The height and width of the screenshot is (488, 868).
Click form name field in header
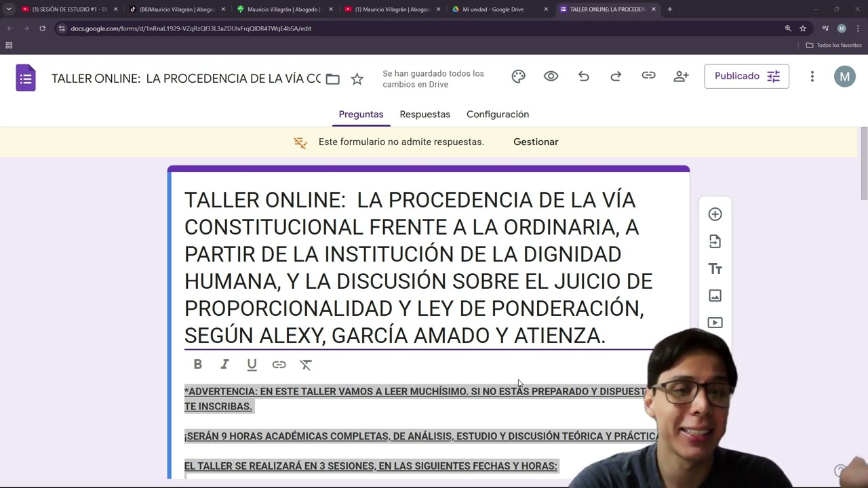(x=186, y=79)
